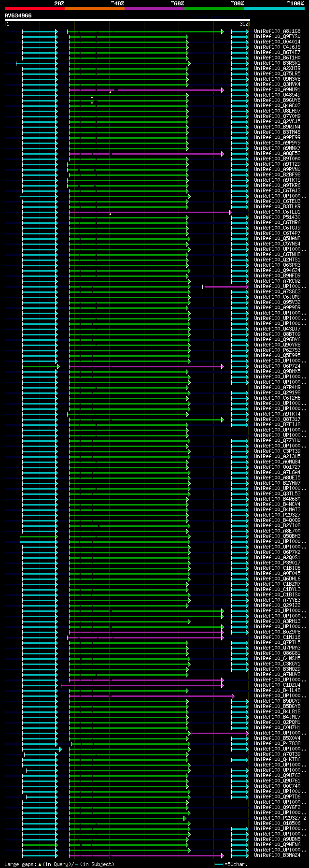Select the UniRef100_C0H7H1 label
The height and width of the screenshot is (868, 309).
coord(277,728)
